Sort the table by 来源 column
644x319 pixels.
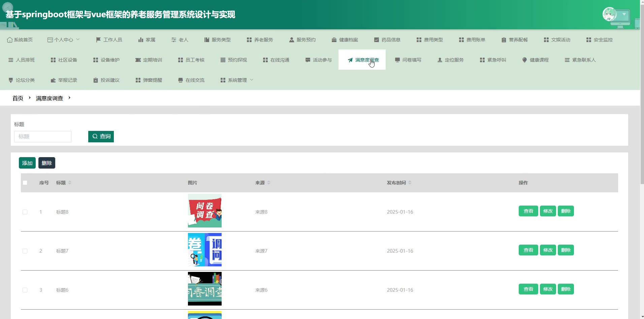click(269, 183)
